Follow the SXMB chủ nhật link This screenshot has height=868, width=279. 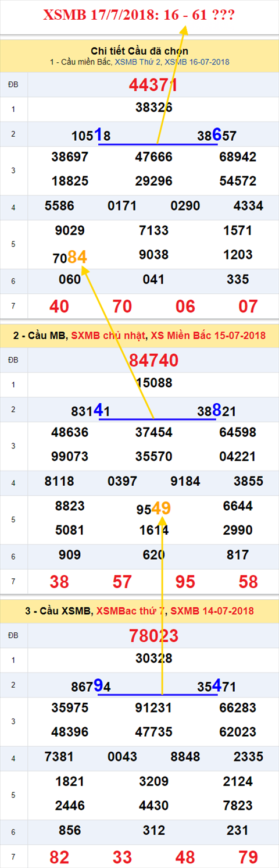tap(109, 336)
